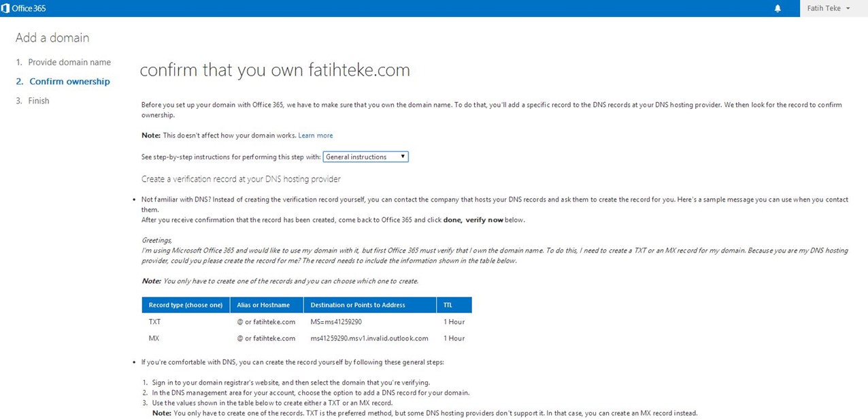This screenshot has width=868, height=420.
Task: Click the Record type column header
Action: pos(186,305)
